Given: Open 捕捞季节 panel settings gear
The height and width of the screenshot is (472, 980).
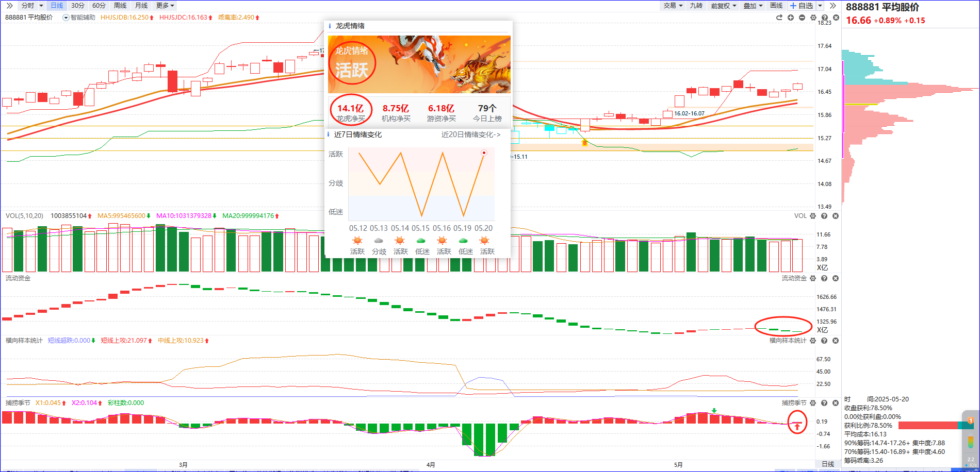Looking at the screenshot, I should (813, 403).
